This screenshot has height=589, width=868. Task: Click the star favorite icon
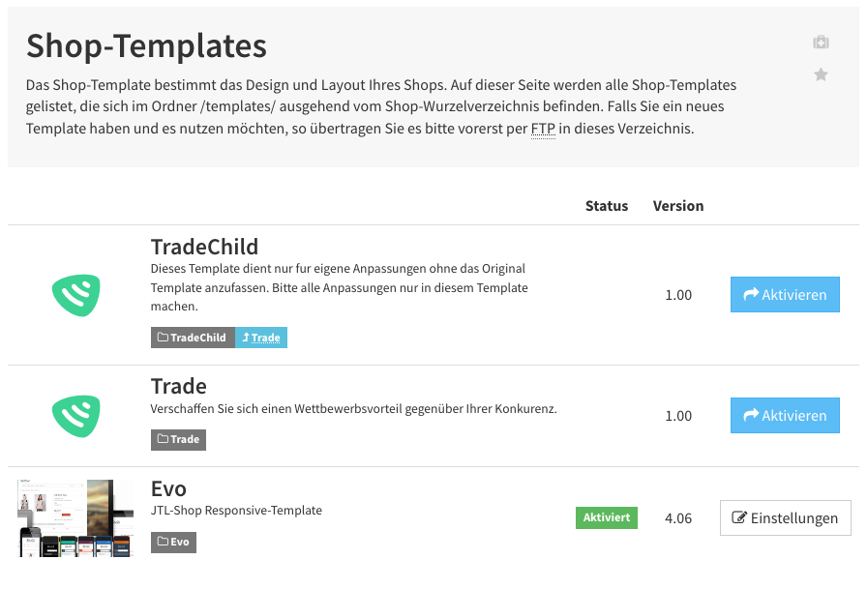point(821,74)
